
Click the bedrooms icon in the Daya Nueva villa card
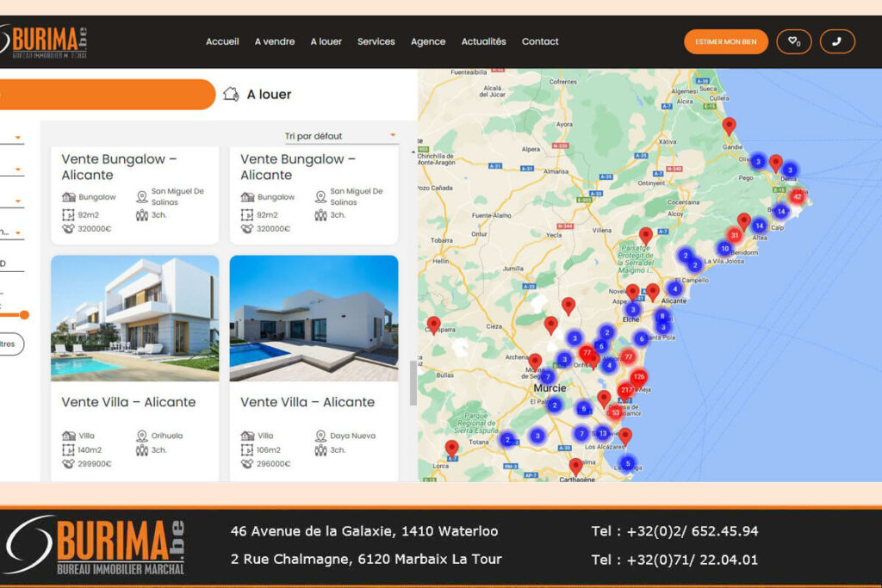click(320, 449)
